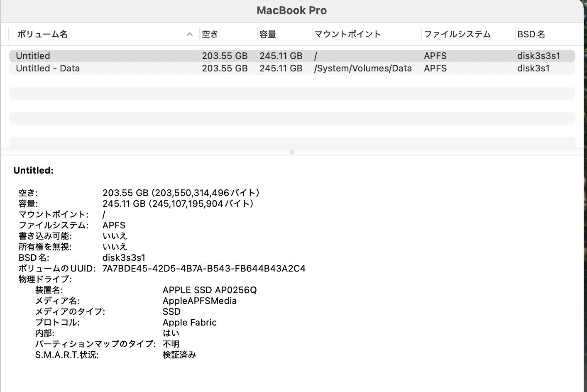The image size is (587, 392).
Task: Click 245.11 GB capacity in Untitled - Data row
Action: 281,69
